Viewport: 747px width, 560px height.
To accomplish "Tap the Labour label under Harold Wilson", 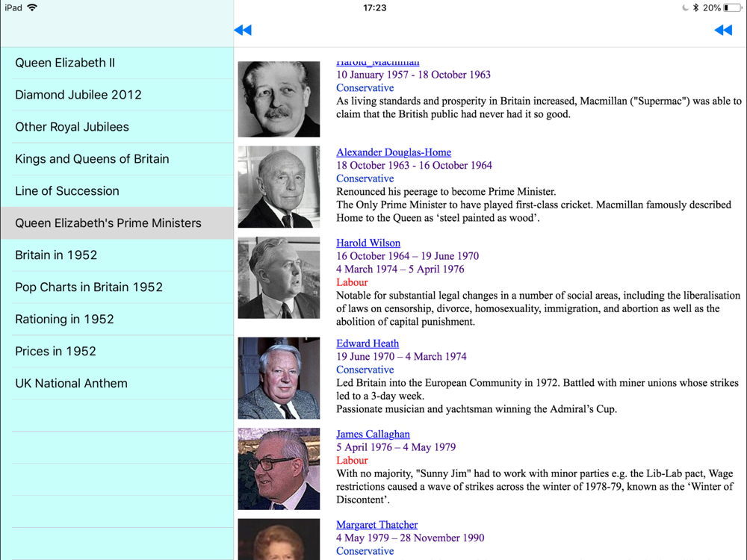I will (352, 282).
